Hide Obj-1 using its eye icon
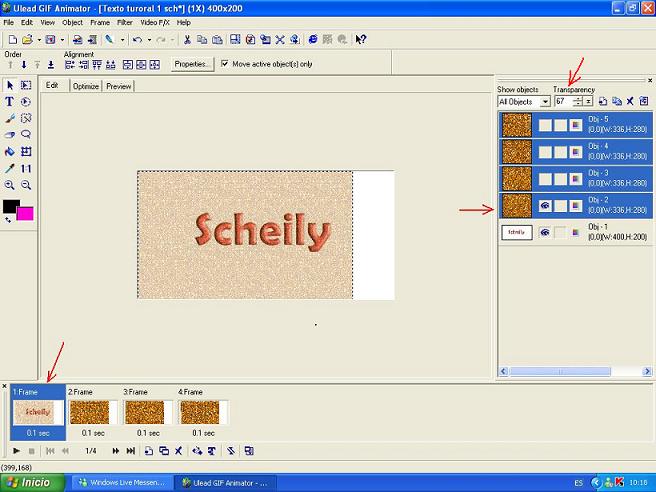 545,232
